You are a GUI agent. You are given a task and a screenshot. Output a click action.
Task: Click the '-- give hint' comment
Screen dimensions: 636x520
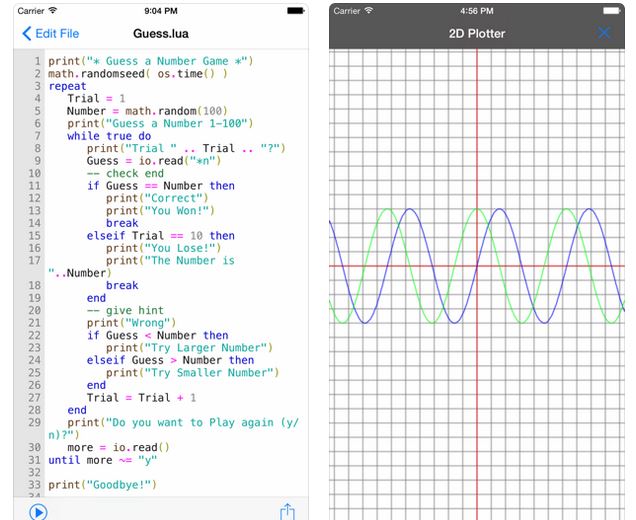tap(125, 311)
